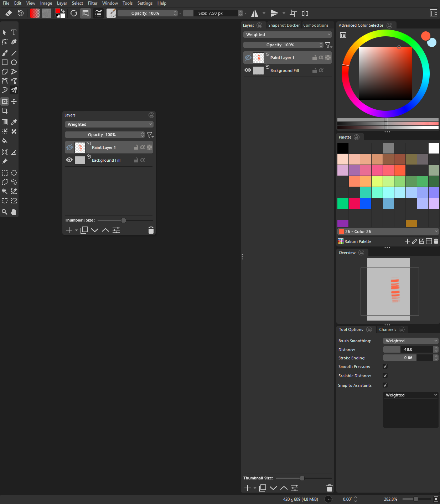Open the Brush Smoothing dropdown

click(410, 341)
